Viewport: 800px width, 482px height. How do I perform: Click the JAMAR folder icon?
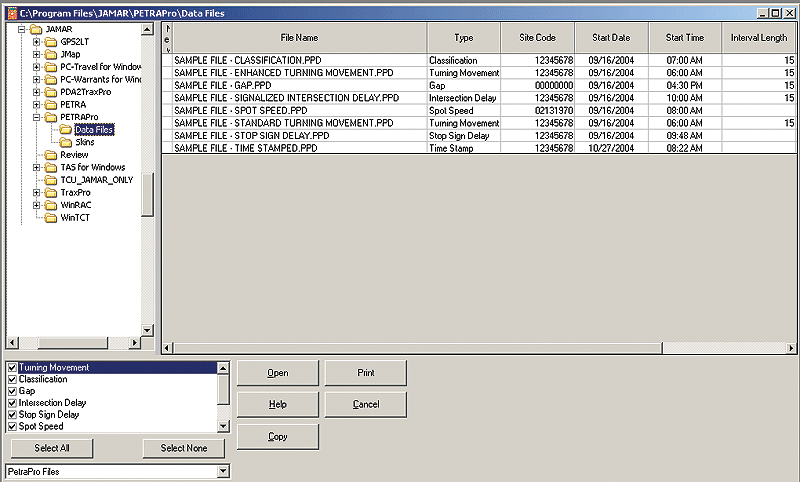coord(36,29)
